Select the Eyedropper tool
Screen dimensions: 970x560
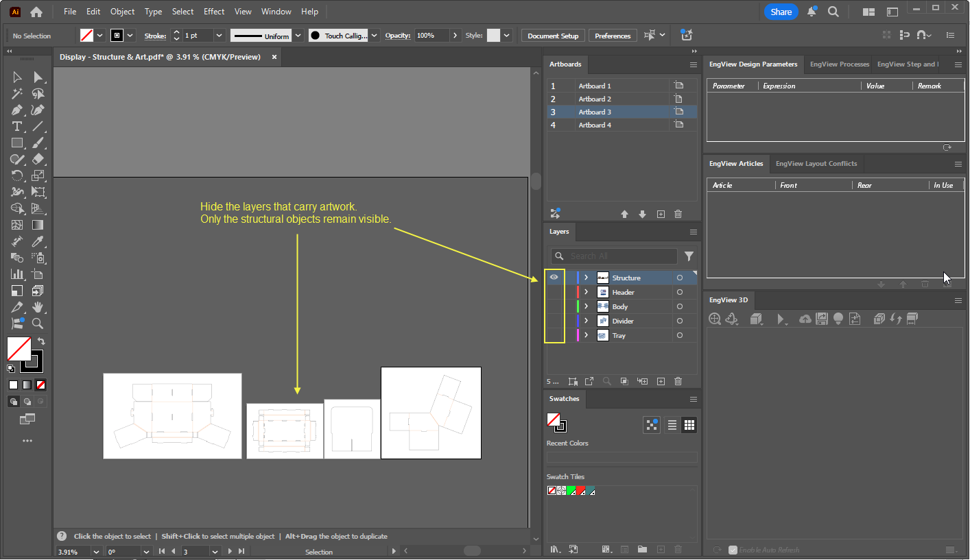38,241
